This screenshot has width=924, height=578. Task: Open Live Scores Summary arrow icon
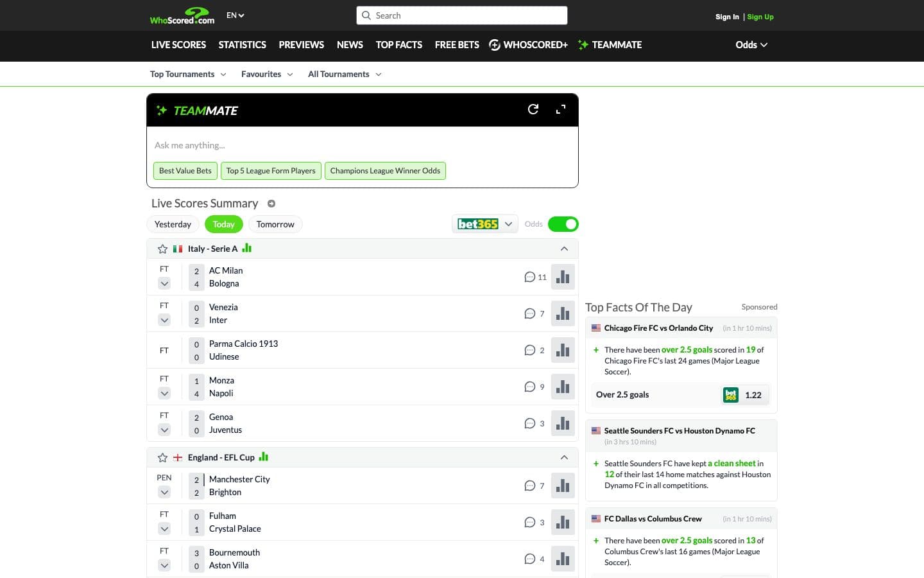(271, 204)
